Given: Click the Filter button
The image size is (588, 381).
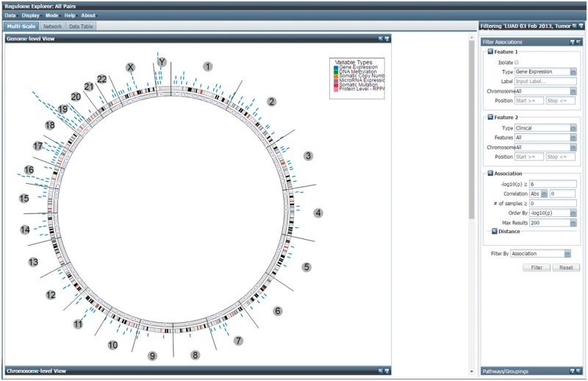Looking at the screenshot, I should [x=537, y=268].
